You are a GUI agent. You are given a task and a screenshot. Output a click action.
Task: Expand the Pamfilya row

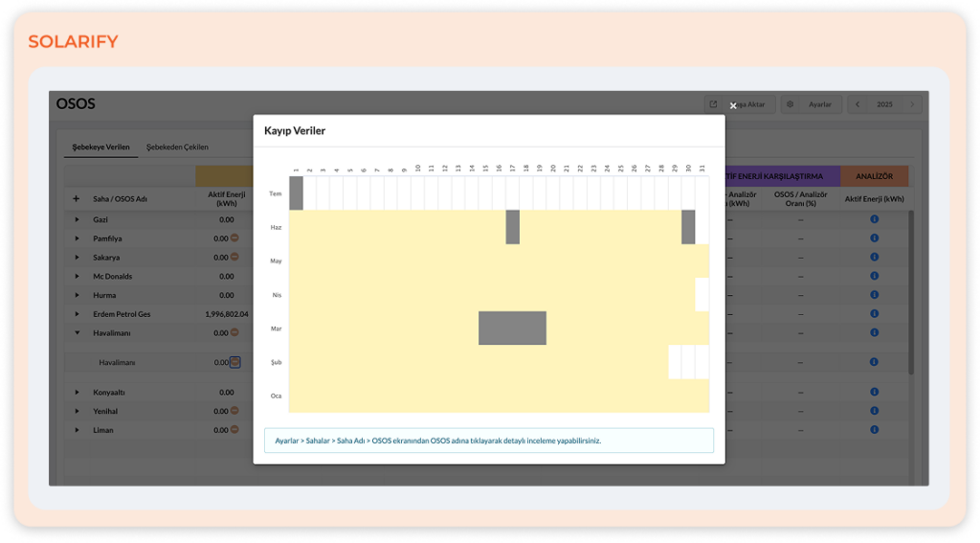click(77, 238)
